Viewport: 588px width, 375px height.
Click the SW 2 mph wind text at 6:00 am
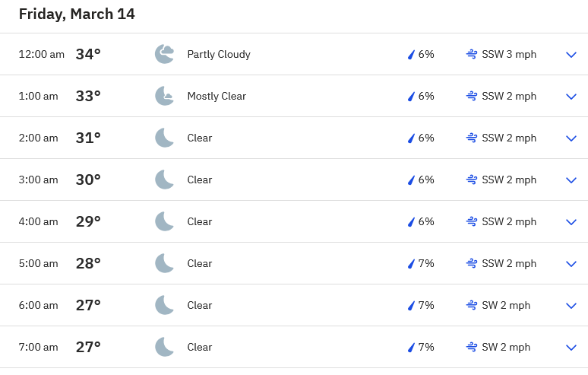(506, 305)
